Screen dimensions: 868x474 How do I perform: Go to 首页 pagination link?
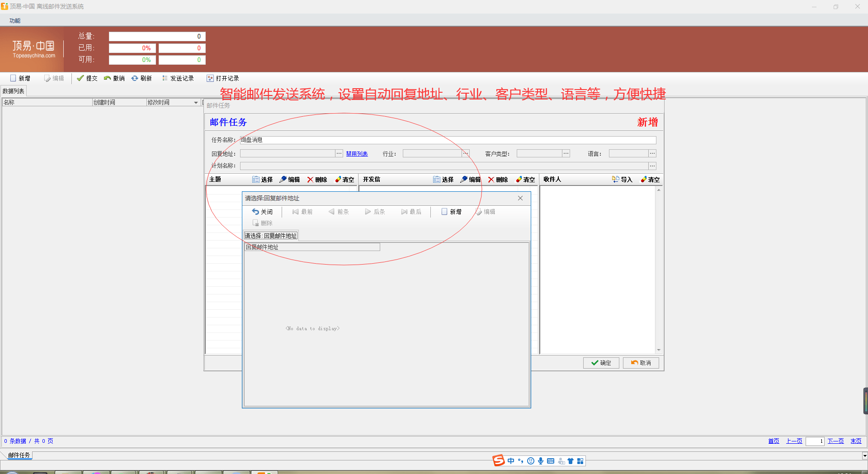coord(774,441)
